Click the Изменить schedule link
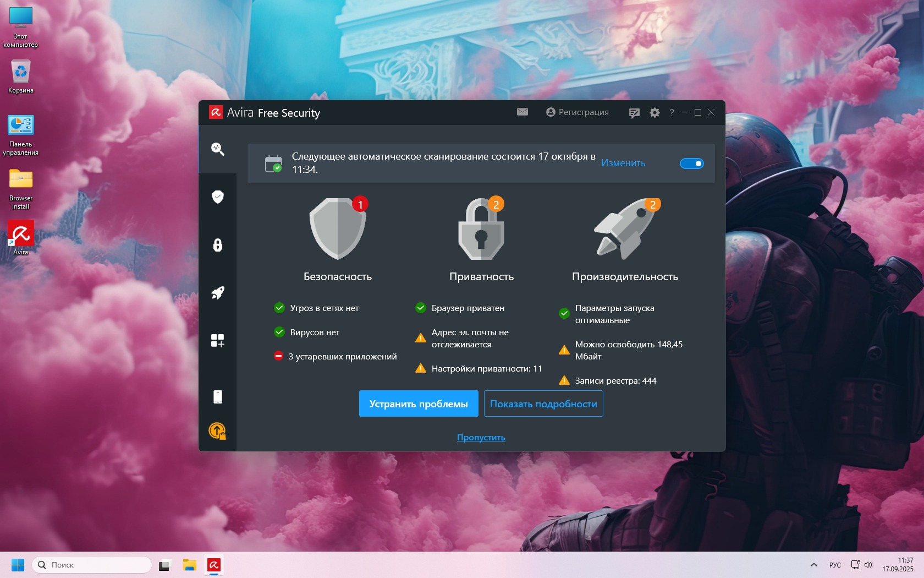 tap(623, 163)
